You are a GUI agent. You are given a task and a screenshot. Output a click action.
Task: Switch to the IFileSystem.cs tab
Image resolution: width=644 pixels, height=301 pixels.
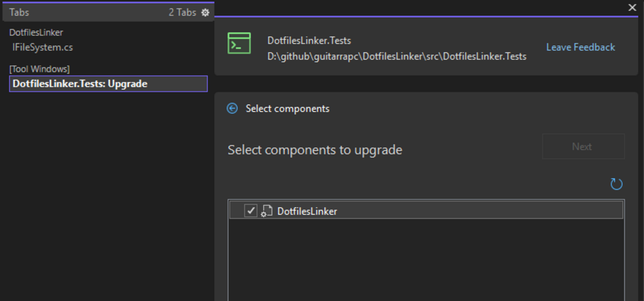(44, 47)
